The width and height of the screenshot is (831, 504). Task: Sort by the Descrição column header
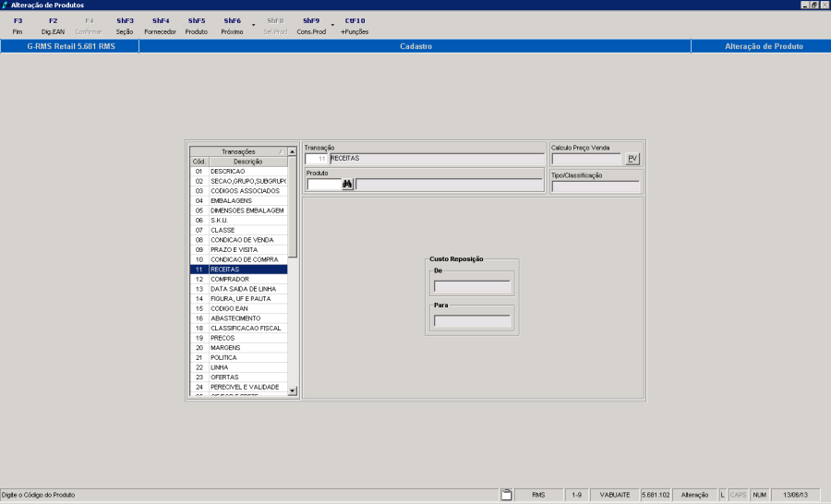247,162
